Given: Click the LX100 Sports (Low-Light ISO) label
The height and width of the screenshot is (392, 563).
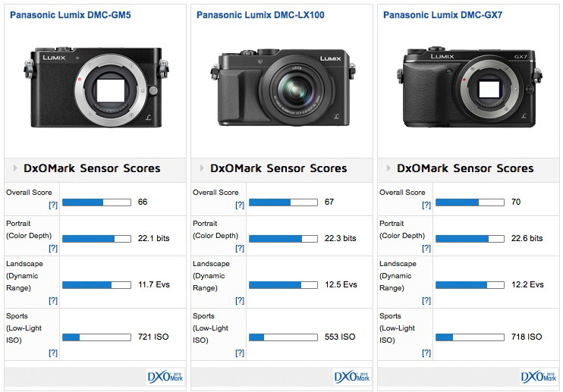Looking at the screenshot, I should 210,328.
